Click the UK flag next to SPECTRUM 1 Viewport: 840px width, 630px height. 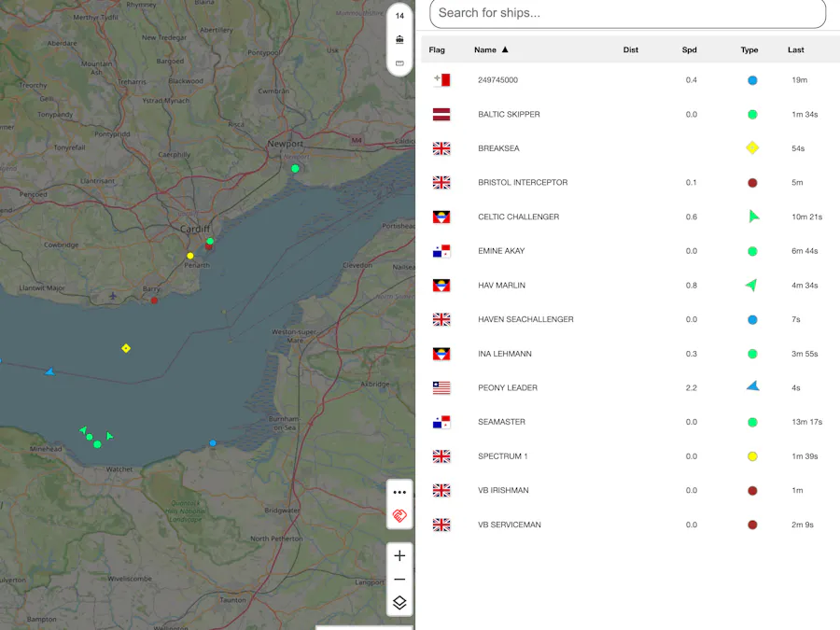441,455
